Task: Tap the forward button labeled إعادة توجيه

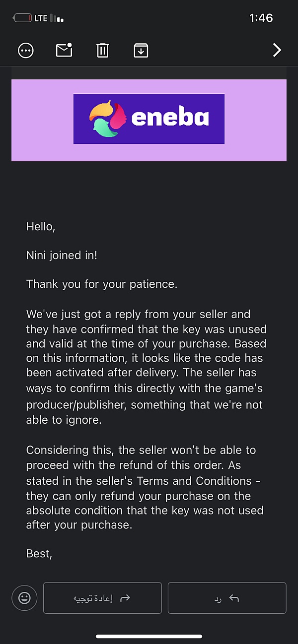Action: [x=102, y=598]
